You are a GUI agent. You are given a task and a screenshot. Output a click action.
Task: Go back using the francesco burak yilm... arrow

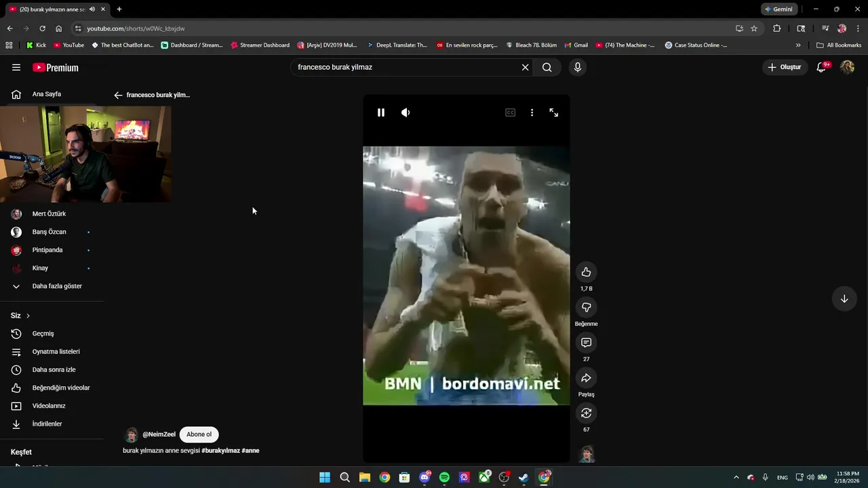tap(118, 95)
